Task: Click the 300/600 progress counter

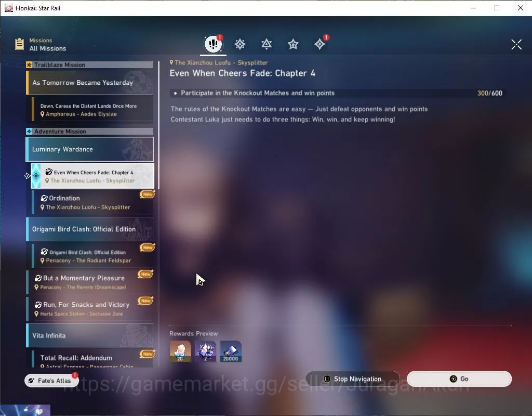Action: (489, 93)
